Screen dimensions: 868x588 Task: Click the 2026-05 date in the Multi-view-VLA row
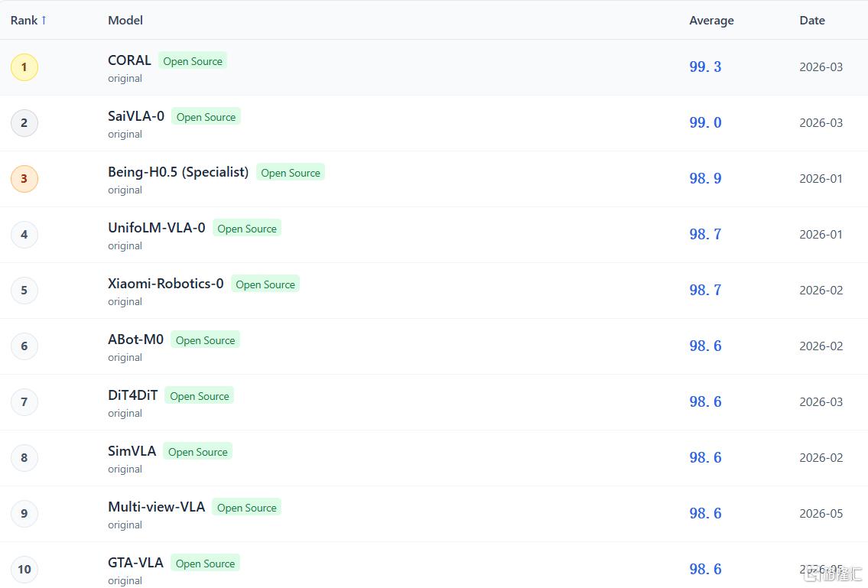(x=821, y=513)
